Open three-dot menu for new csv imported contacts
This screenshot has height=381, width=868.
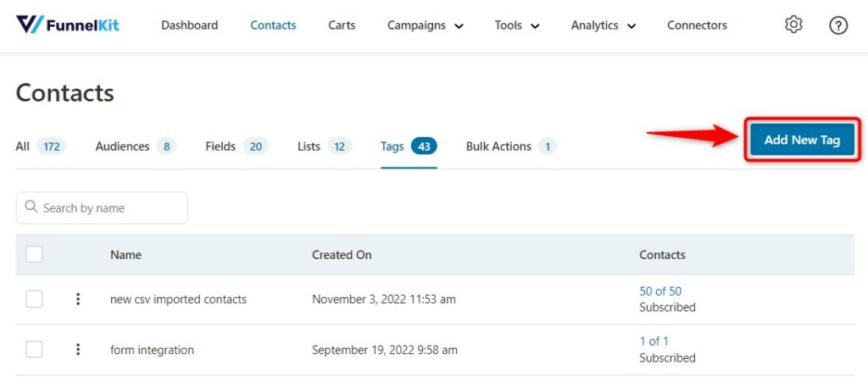coord(78,299)
